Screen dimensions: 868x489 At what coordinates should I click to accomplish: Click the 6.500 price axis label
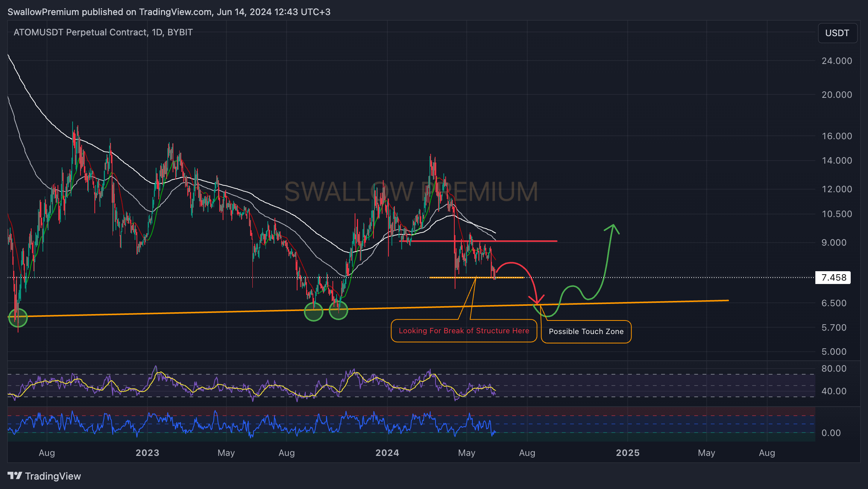point(834,303)
